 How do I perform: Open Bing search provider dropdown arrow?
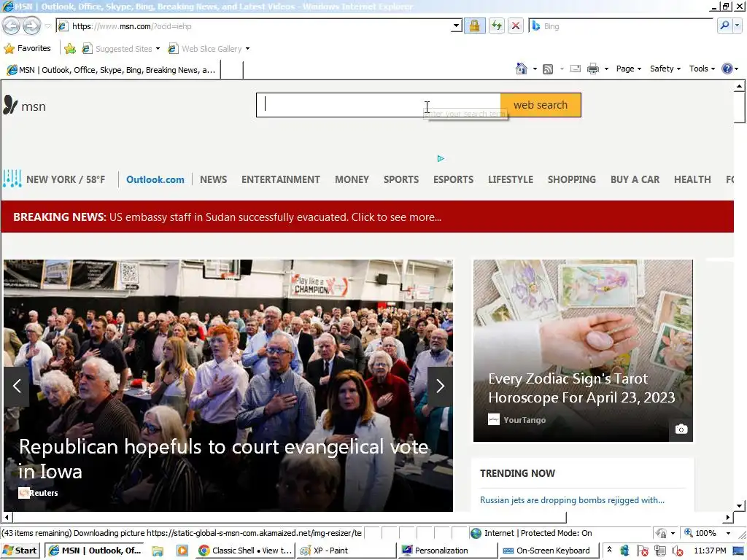click(738, 26)
